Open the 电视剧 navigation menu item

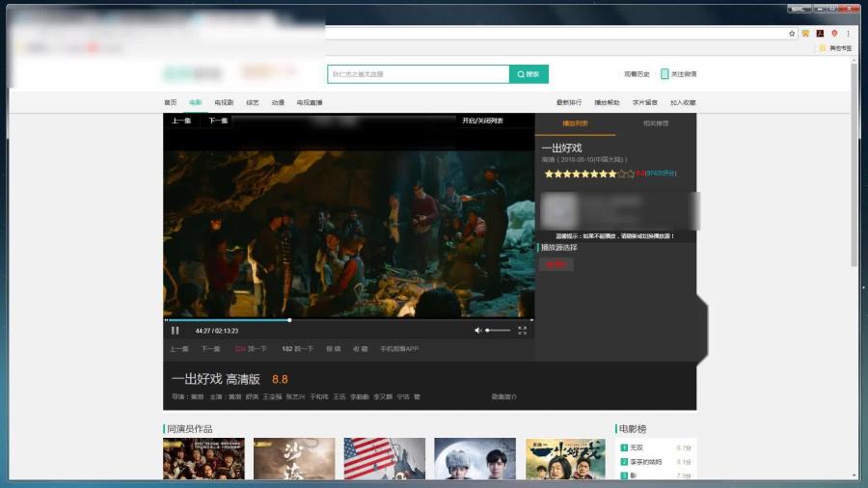224,102
